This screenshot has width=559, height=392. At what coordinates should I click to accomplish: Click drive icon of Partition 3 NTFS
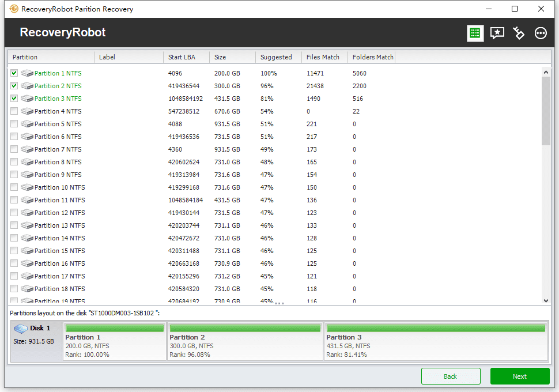[x=27, y=99]
